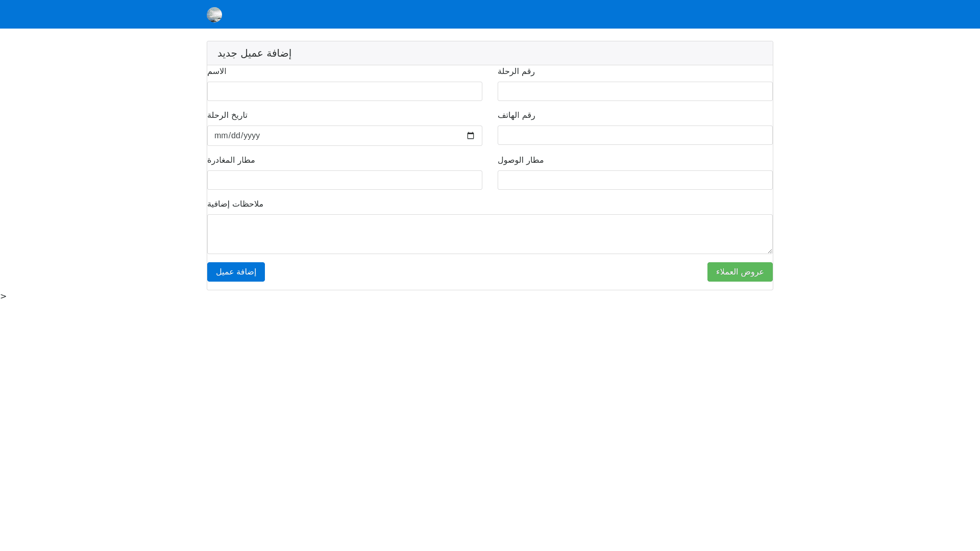The image size is (980, 551).
Task: Click the الاسم label text
Action: pyautogui.click(x=217, y=71)
